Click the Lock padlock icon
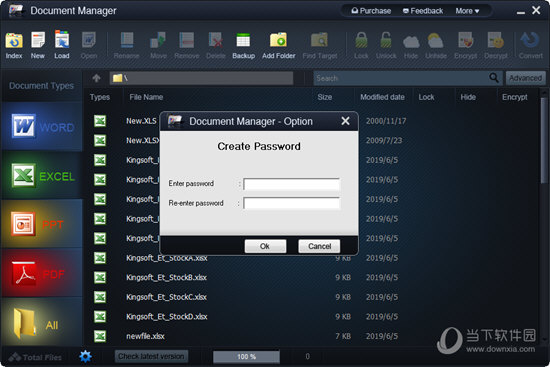The width and height of the screenshot is (550, 367). pos(361,40)
